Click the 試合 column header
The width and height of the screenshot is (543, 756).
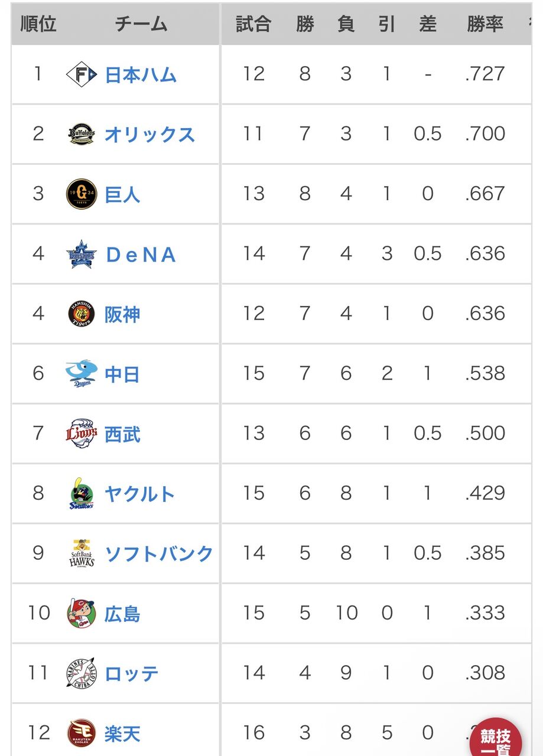[x=253, y=24]
